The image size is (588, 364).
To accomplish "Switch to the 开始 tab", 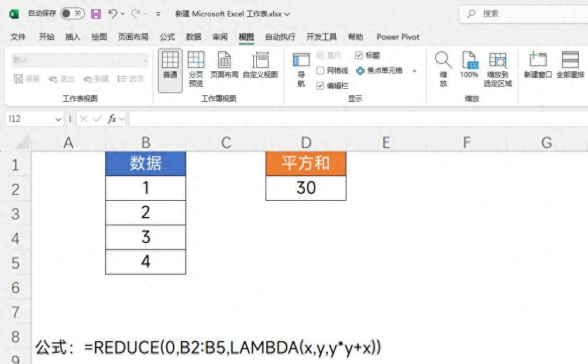I will [x=46, y=37].
